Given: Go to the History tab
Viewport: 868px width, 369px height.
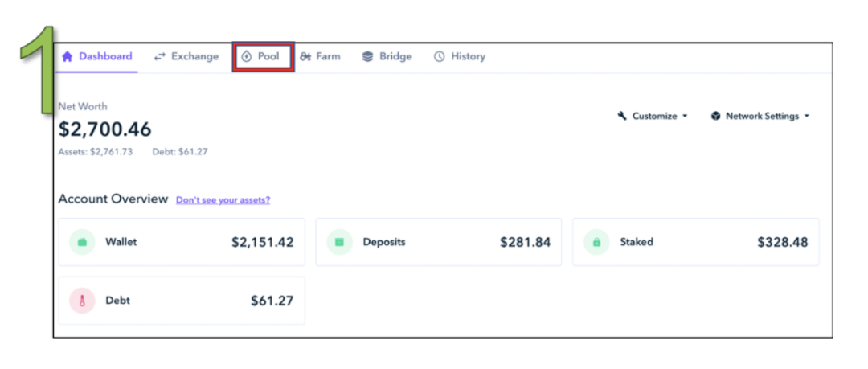Looking at the screenshot, I should 460,56.
